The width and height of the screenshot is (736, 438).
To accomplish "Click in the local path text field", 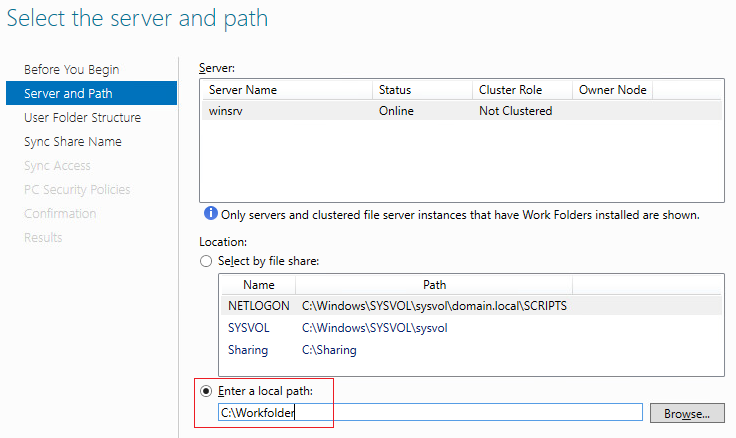I will pos(430,412).
